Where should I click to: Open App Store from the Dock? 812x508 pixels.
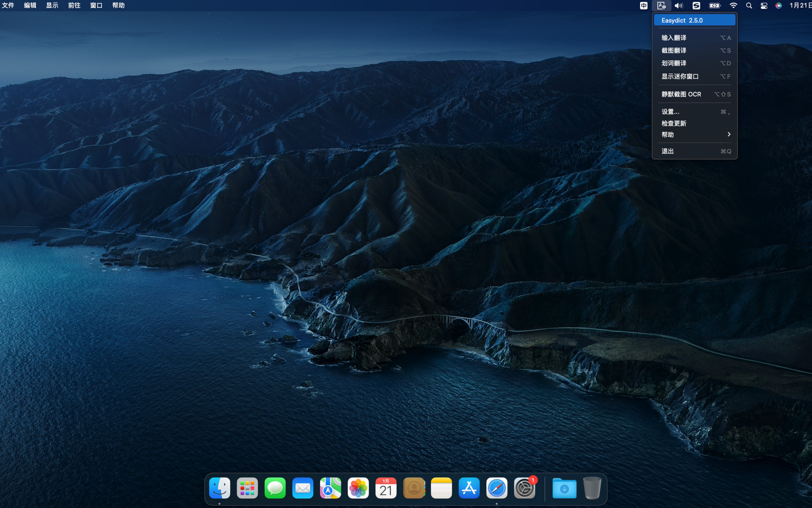[469, 489]
